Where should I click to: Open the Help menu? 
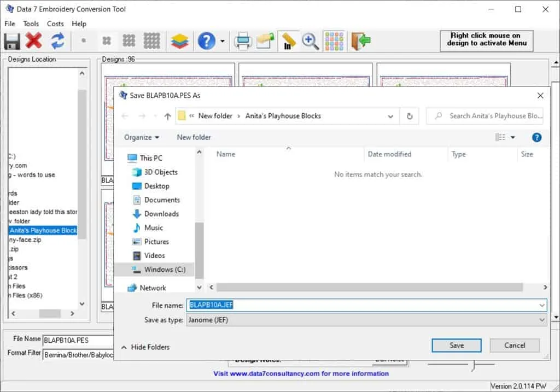point(79,24)
